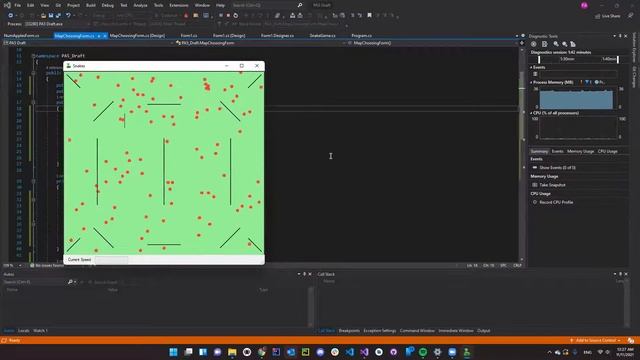640x360 pixels.
Task: Open Visual Studio Code from the taskbar
Action: (350, 352)
